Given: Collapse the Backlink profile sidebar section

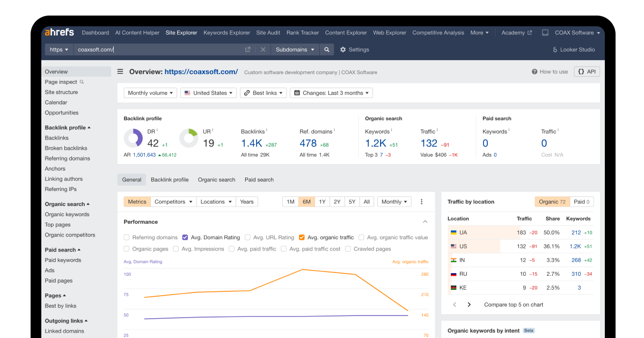Looking at the screenshot, I should coord(68,128).
